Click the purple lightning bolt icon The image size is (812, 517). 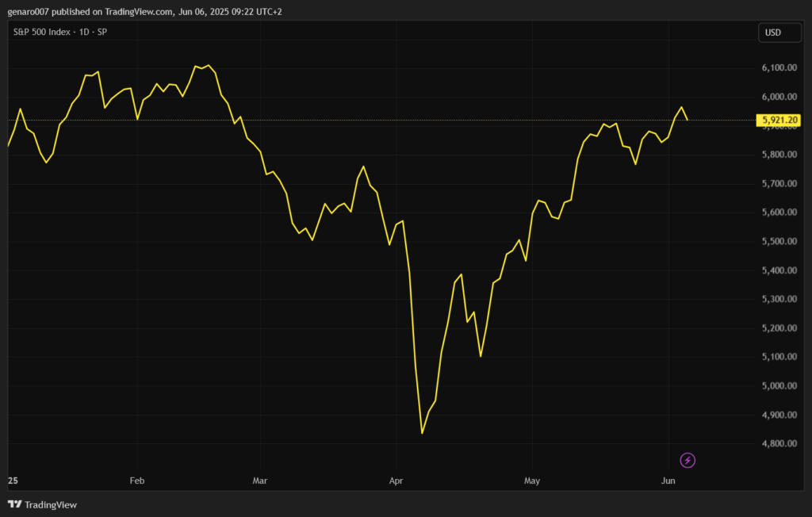[688, 460]
